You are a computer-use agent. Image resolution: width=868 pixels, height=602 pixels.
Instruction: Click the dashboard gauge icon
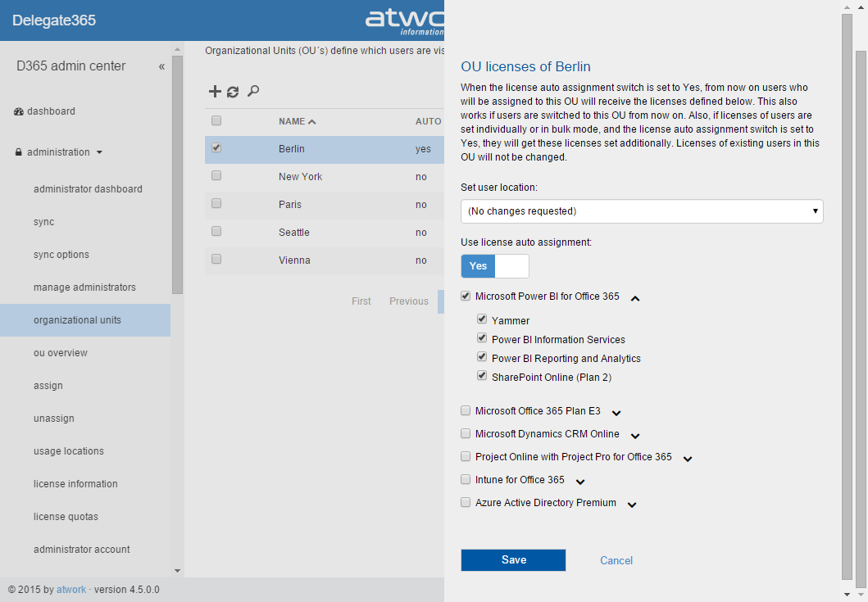[18, 111]
